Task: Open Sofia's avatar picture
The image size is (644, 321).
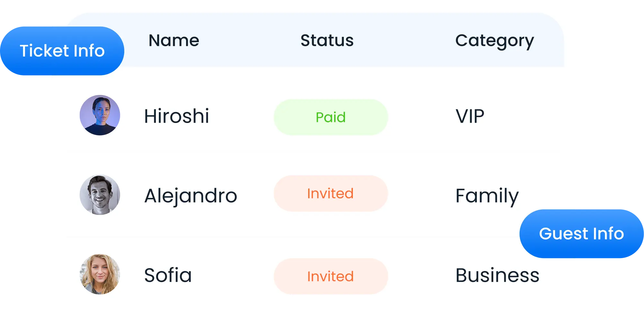Action: pyautogui.click(x=100, y=274)
